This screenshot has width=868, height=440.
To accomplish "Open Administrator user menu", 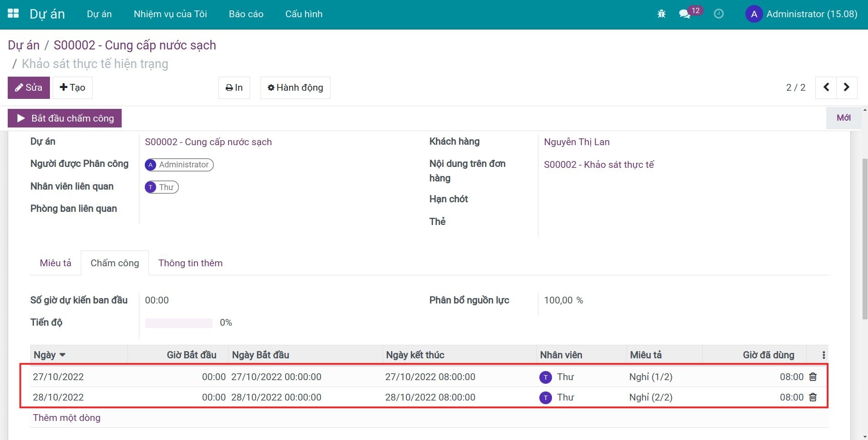I will tap(802, 14).
